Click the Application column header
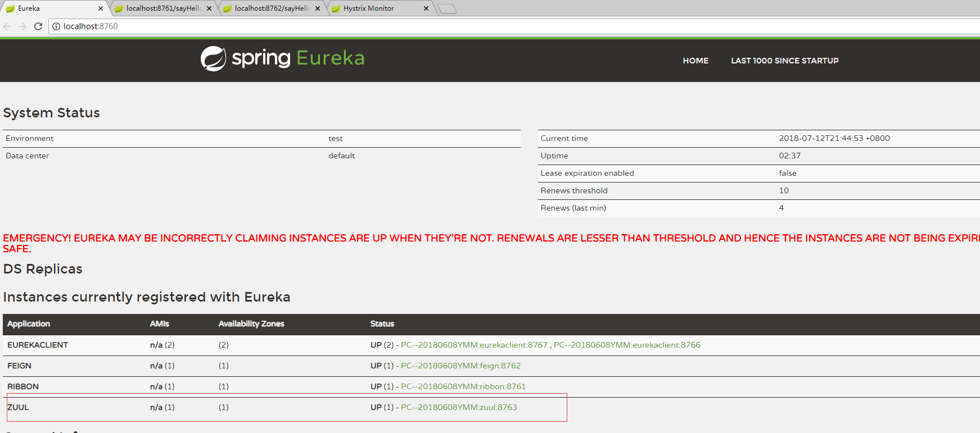980x433 pixels. pyautogui.click(x=29, y=324)
